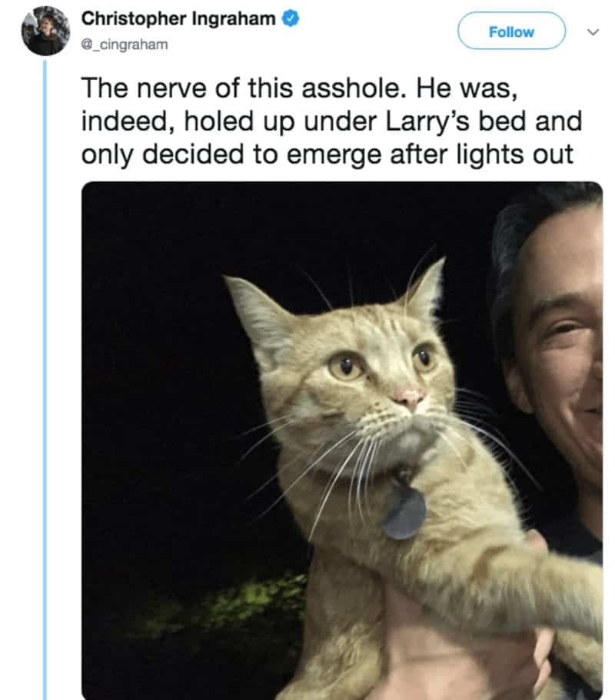The width and height of the screenshot is (615, 700).
Task: Open the orange cat photo
Action: (342, 440)
